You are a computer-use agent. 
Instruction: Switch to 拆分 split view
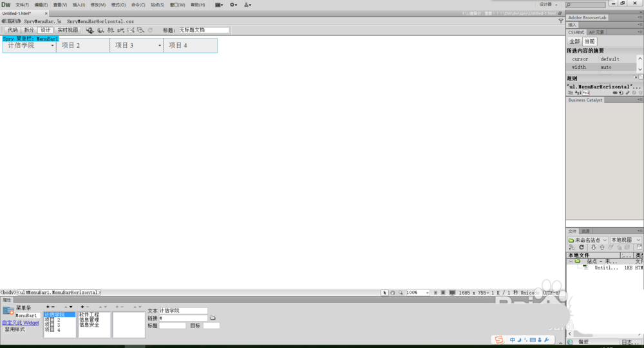pyautogui.click(x=29, y=30)
